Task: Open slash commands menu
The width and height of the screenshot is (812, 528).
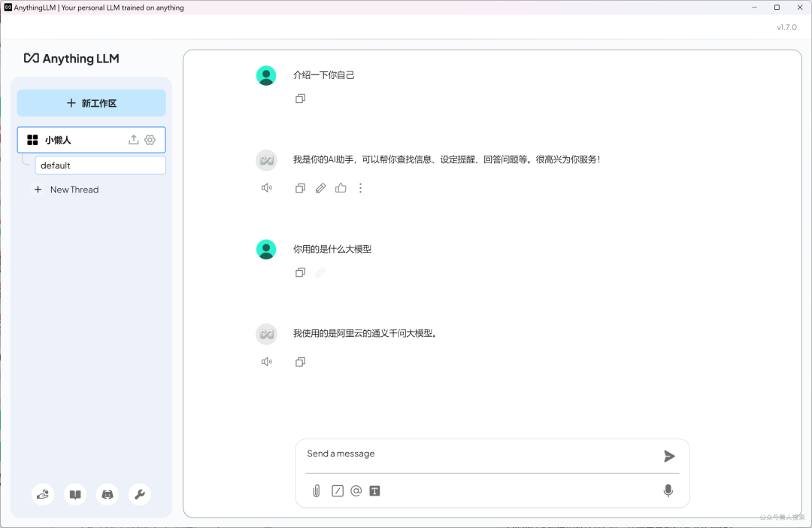Action: tap(338, 490)
